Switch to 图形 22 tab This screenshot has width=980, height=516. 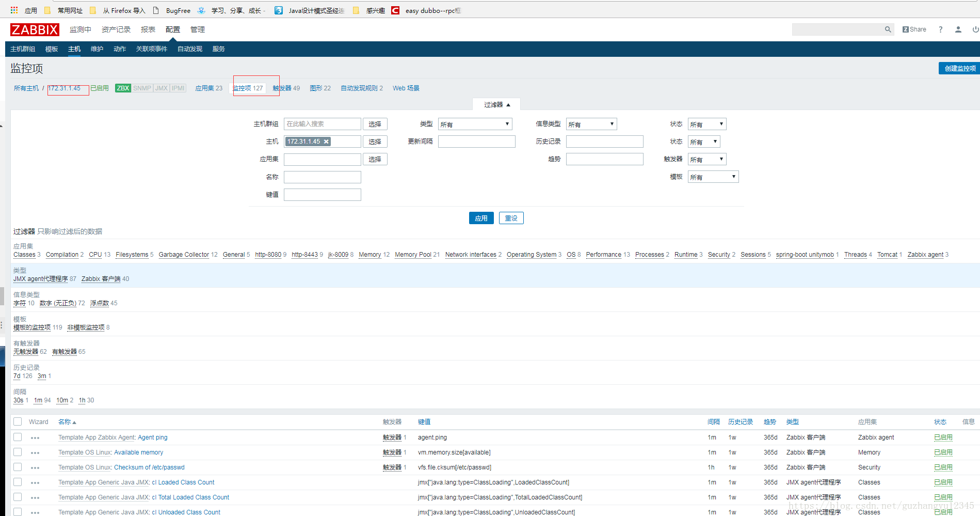pos(320,88)
